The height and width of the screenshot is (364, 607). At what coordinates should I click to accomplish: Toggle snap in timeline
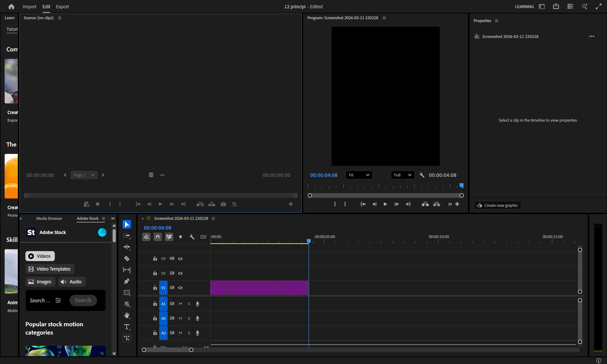(158, 237)
